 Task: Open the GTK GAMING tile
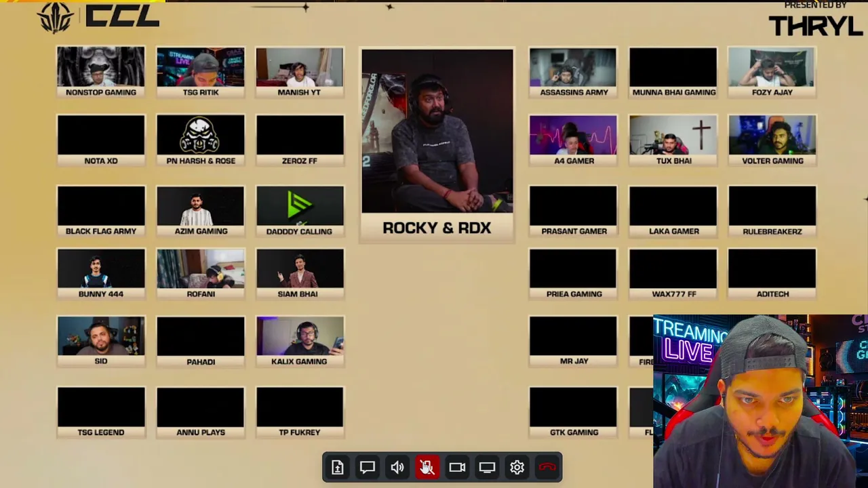tap(574, 412)
